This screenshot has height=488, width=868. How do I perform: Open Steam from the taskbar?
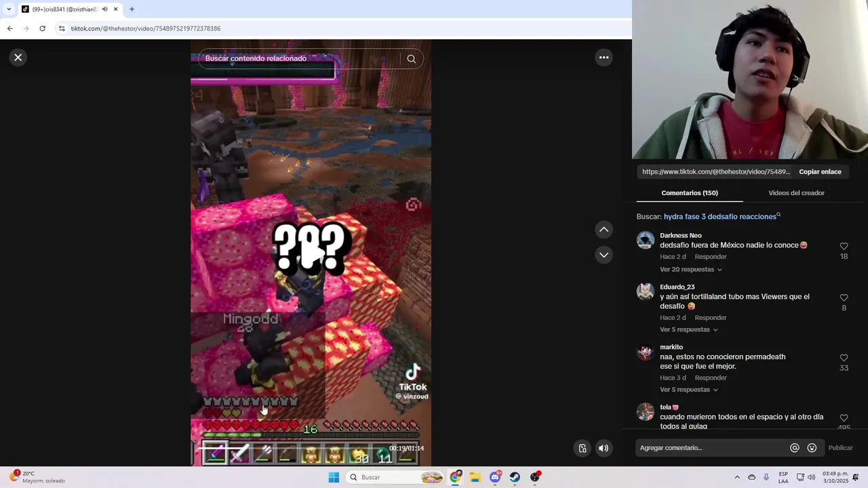pos(515,477)
